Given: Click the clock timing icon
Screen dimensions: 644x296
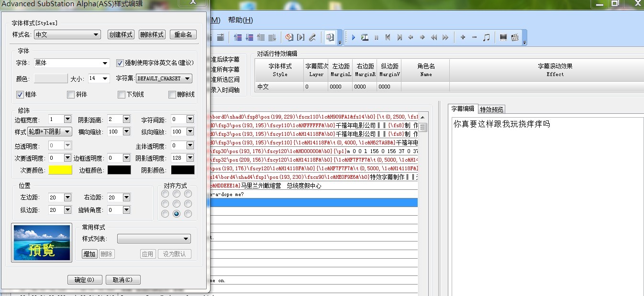Looking at the screenshot, I should [x=289, y=37].
